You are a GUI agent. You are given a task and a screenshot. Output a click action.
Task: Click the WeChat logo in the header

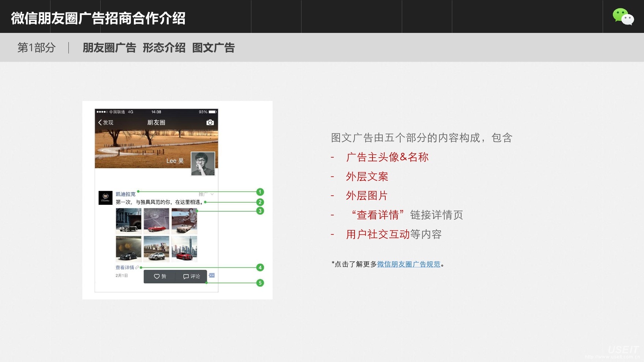(623, 16)
